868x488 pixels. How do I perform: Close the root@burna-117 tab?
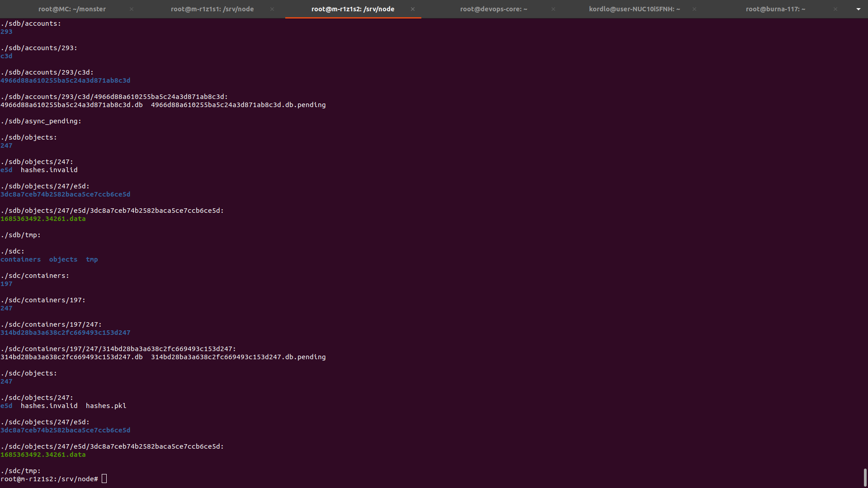(x=835, y=9)
